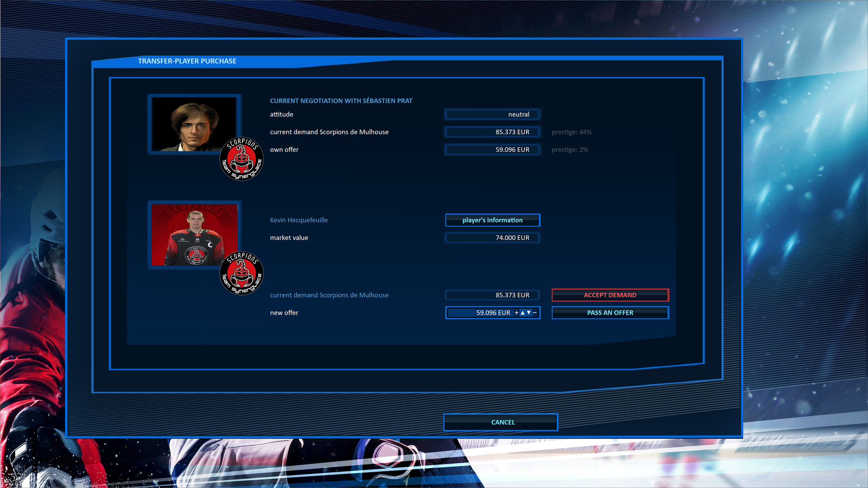Click the Kevin Hecquefeuille name link

pyautogui.click(x=299, y=220)
